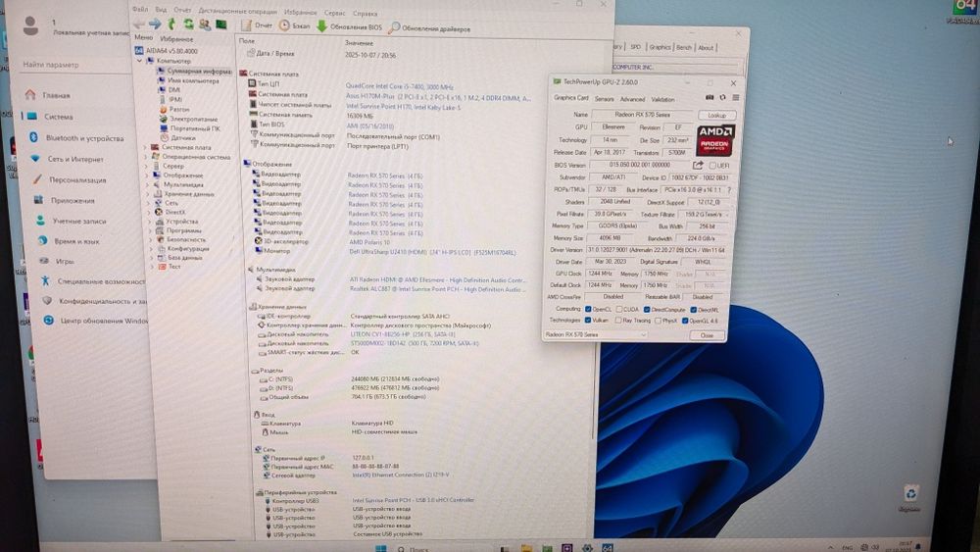Open Bluetooth и устройства in Settings
The height and width of the screenshot is (552, 980).
coord(76,137)
